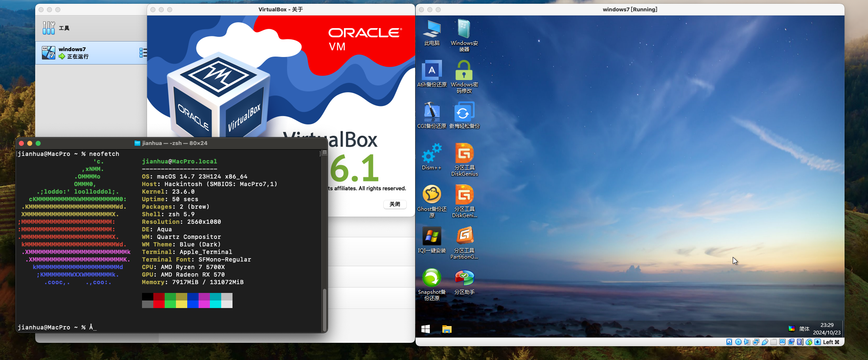Viewport: 868px width, 360px height.
Task: Click 'CPU: AMD Ryzen 7 5700X' line
Action: pyautogui.click(x=183, y=267)
